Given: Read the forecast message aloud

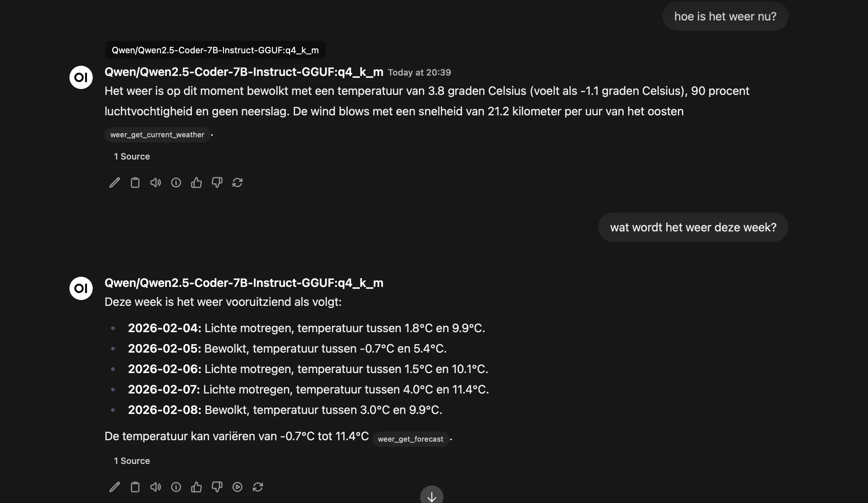Looking at the screenshot, I should (x=155, y=487).
